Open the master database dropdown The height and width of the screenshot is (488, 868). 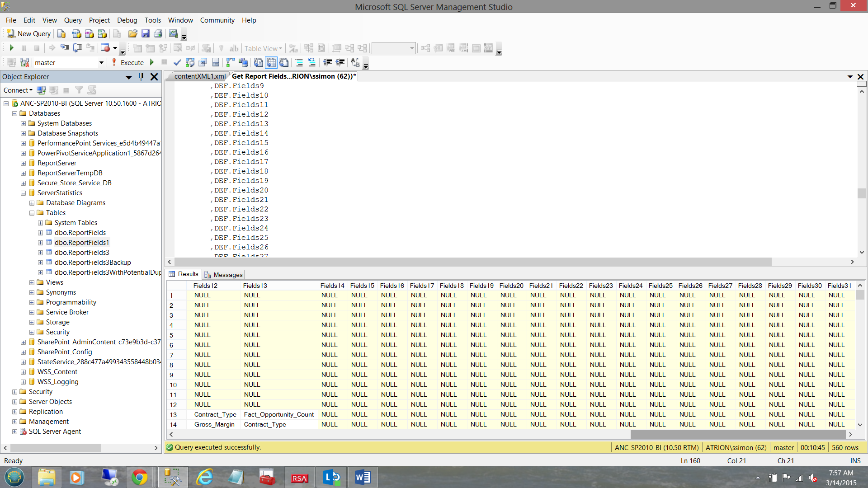tap(101, 62)
